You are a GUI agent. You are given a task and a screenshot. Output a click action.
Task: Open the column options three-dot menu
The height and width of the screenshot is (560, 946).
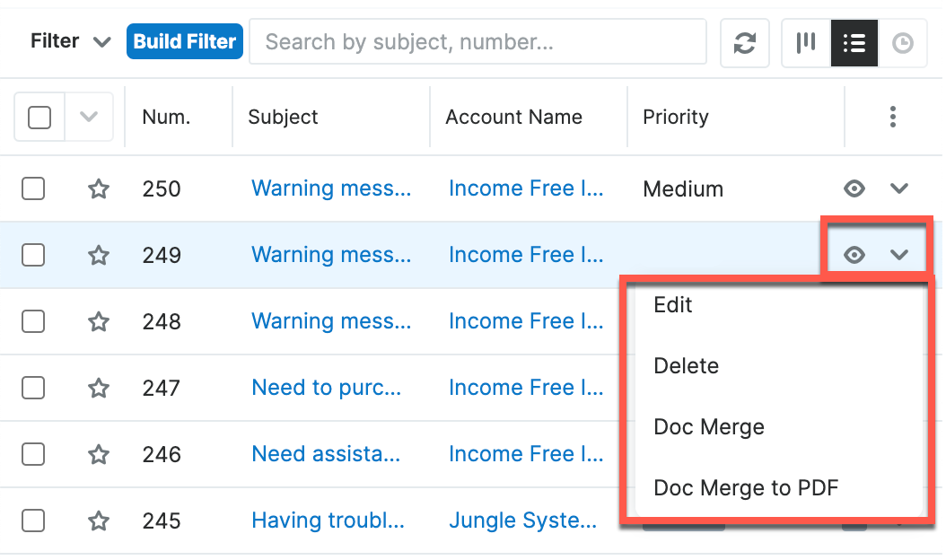[x=893, y=117]
